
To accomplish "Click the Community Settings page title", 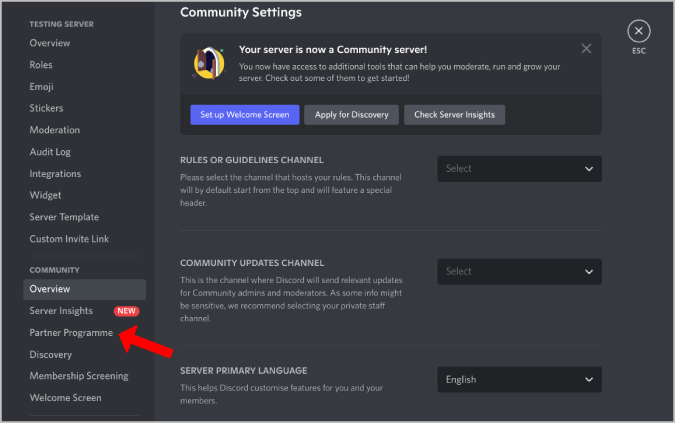I will [241, 12].
